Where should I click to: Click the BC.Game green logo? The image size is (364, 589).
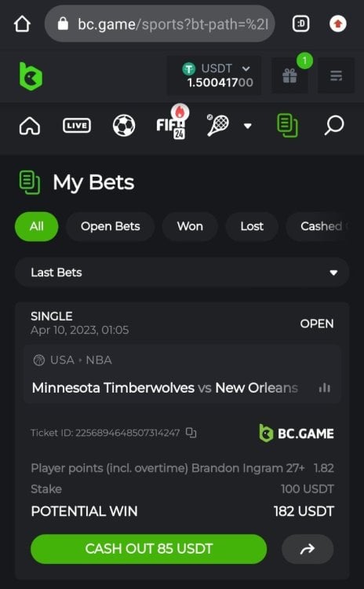tap(31, 76)
